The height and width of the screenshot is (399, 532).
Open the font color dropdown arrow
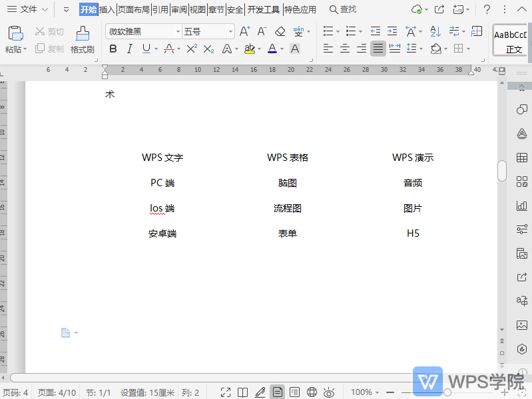pos(282,49)
